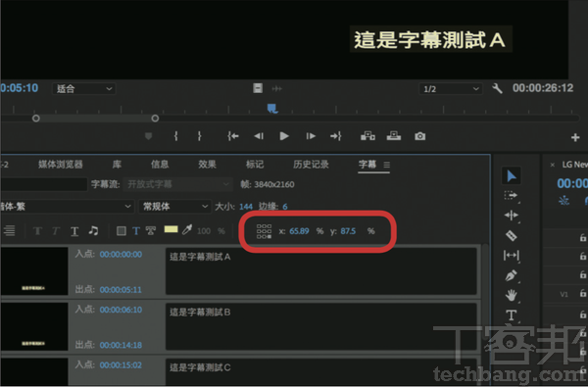Step forward one frame
The image size is (588, 387).
311,136
